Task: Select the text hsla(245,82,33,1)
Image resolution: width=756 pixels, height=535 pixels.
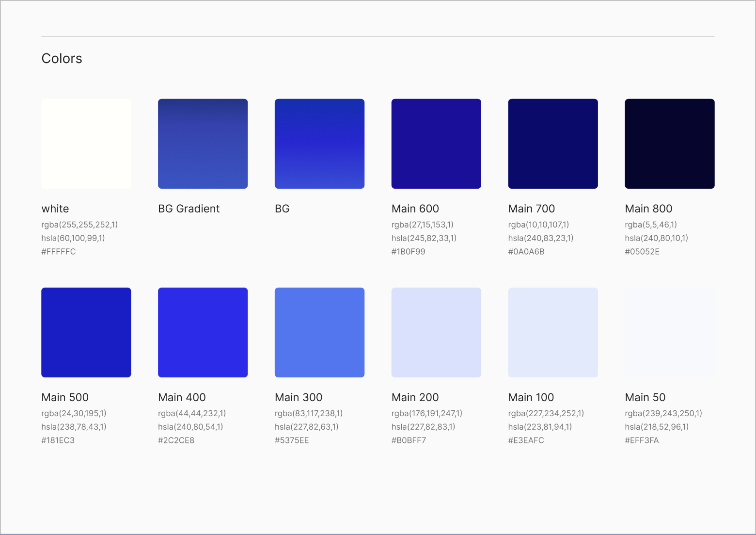Action: (x=424, y=238)
